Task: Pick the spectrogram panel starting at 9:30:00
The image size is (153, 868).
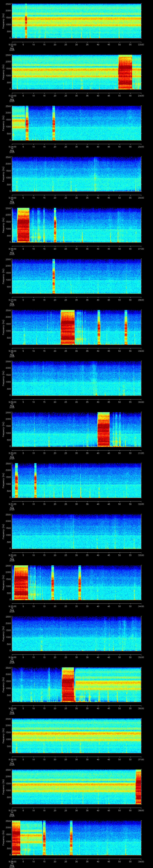Action: (x=76, y=430)
